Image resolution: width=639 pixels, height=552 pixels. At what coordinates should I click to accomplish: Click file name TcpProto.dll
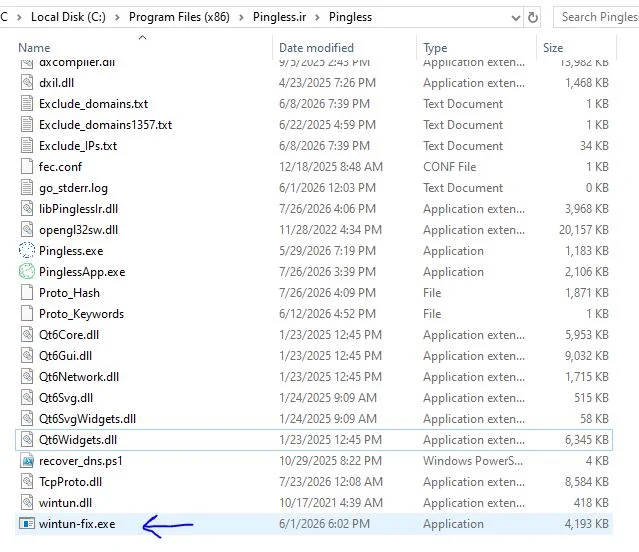(x=71, y=482)
